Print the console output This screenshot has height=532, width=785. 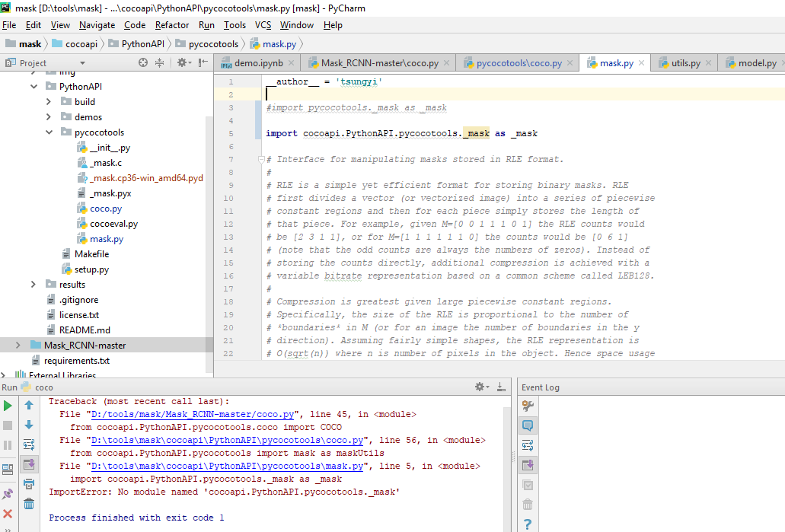click(28, 485)
